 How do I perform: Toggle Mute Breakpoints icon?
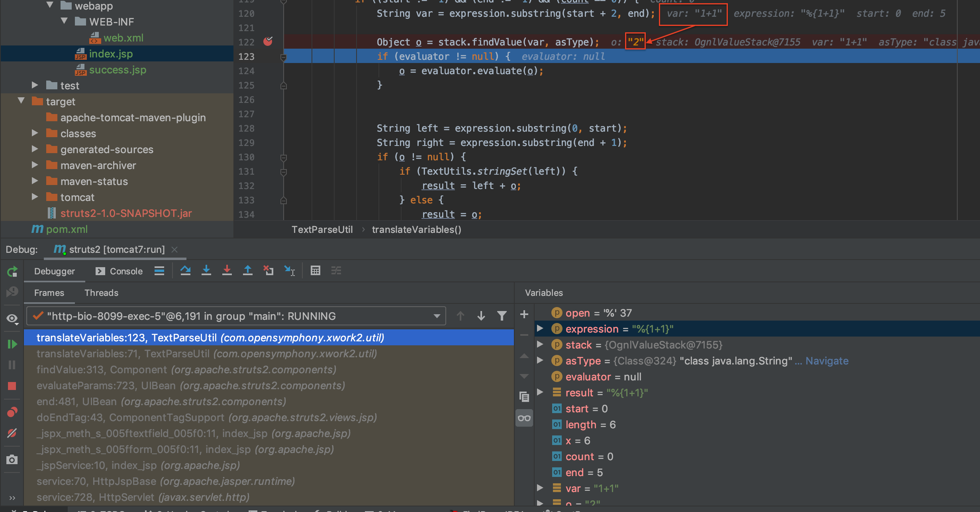click(12, 433)
